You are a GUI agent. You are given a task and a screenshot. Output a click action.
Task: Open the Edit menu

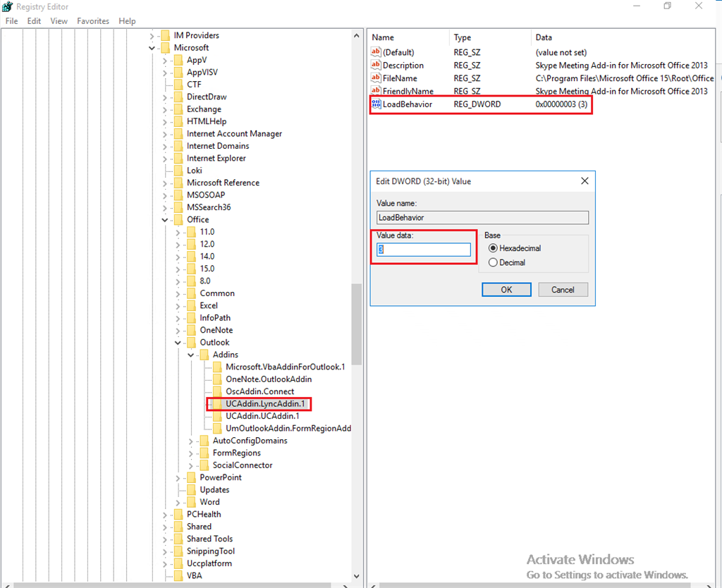34,21
